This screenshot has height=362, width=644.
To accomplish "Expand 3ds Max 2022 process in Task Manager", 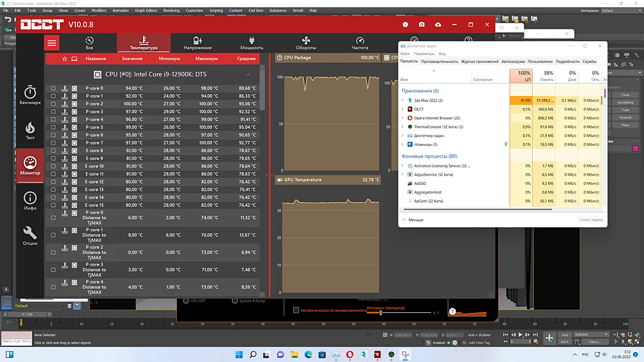I will pos(403,100).
